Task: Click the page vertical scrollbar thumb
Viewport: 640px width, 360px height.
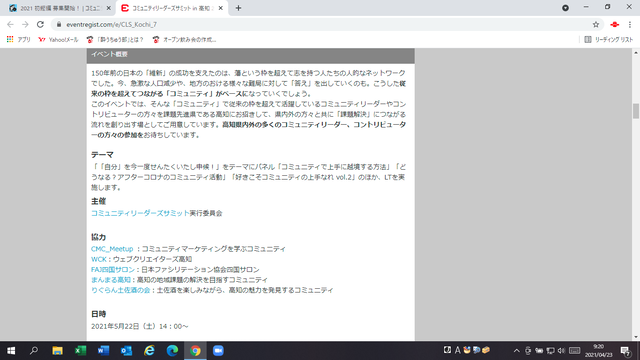Action: click(636, 111)
